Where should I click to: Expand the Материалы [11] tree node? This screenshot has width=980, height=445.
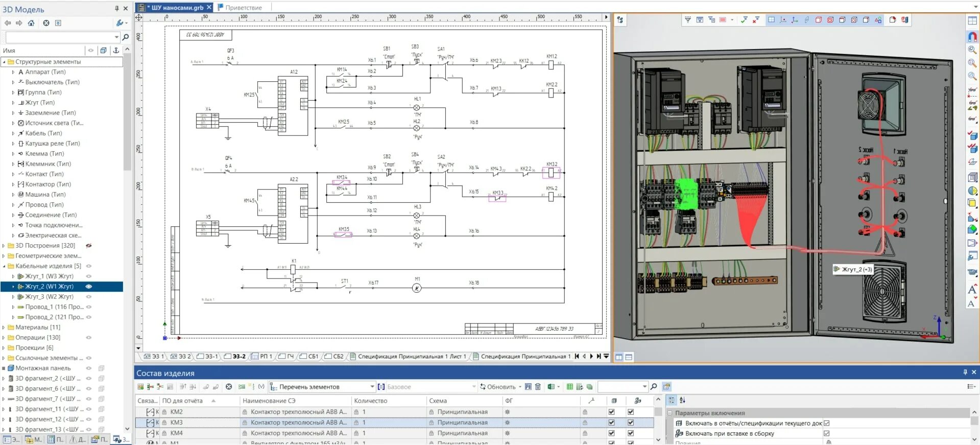4,327
